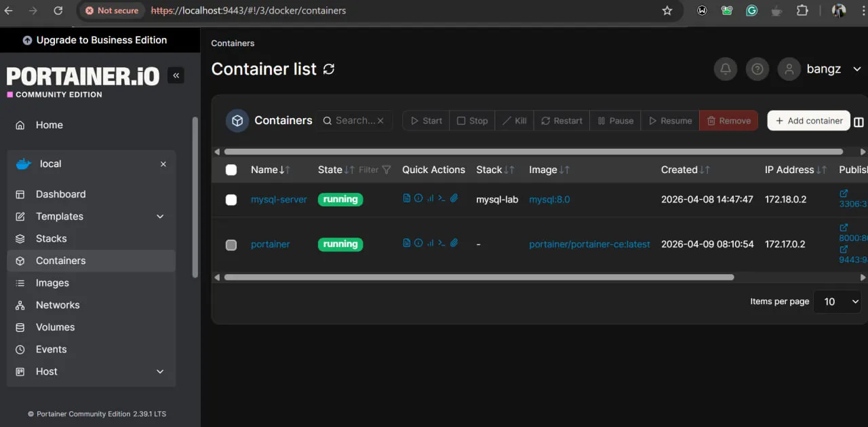Sort the table by Name
Viewport: 868px width, 427px height.
tap(271, 170)
